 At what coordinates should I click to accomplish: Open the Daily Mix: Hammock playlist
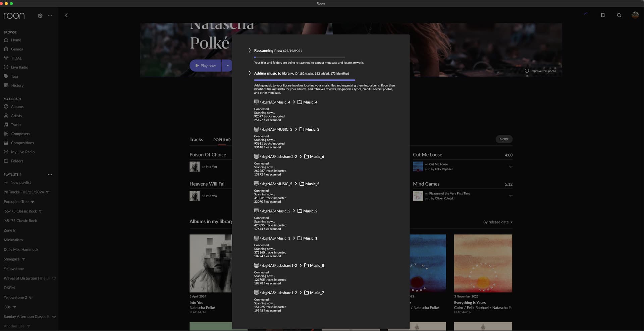point(21,250)
